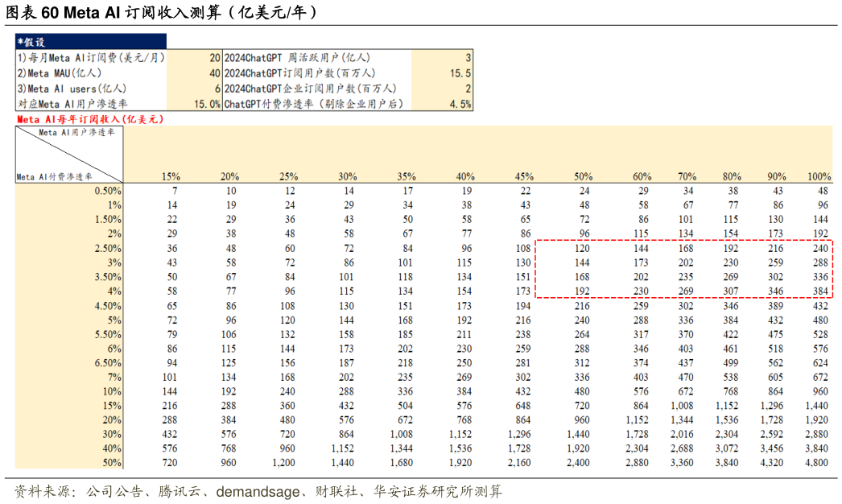Click the label 'ChatGPT付费渗透率（剔除企业用户后）'

point(314,104)
